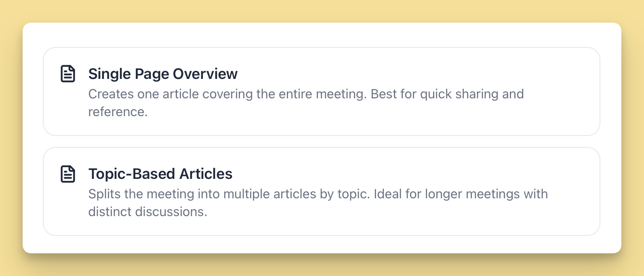Click the document icon beside Topic-Based Articles
644x276 pixels.
(x=68, y=174)
